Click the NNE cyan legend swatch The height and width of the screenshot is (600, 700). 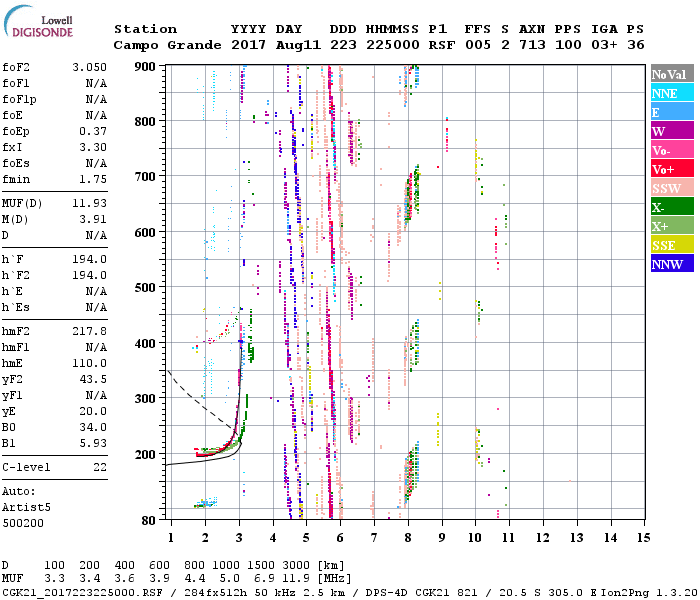pos(670,93)
